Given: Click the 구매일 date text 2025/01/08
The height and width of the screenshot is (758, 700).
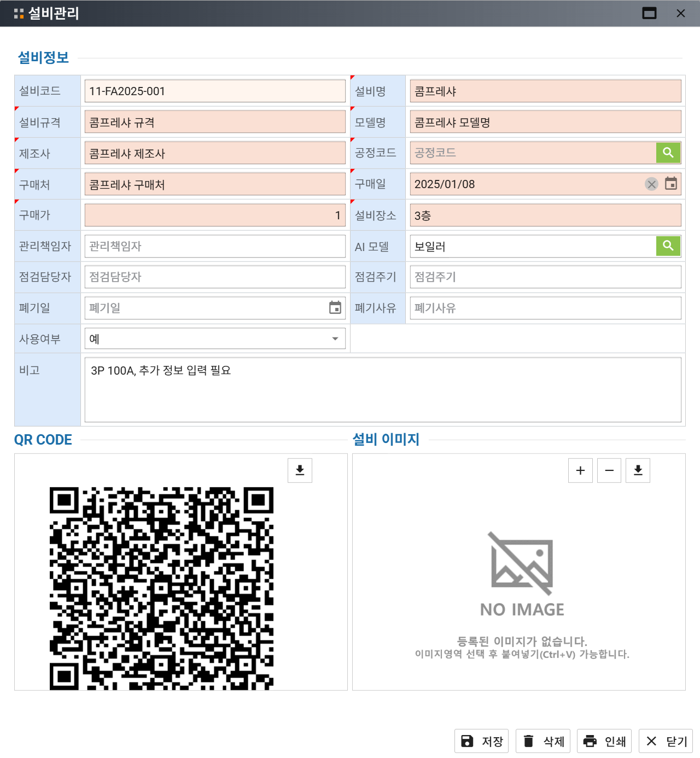Looking at the screenshot, I should point(445,184).
